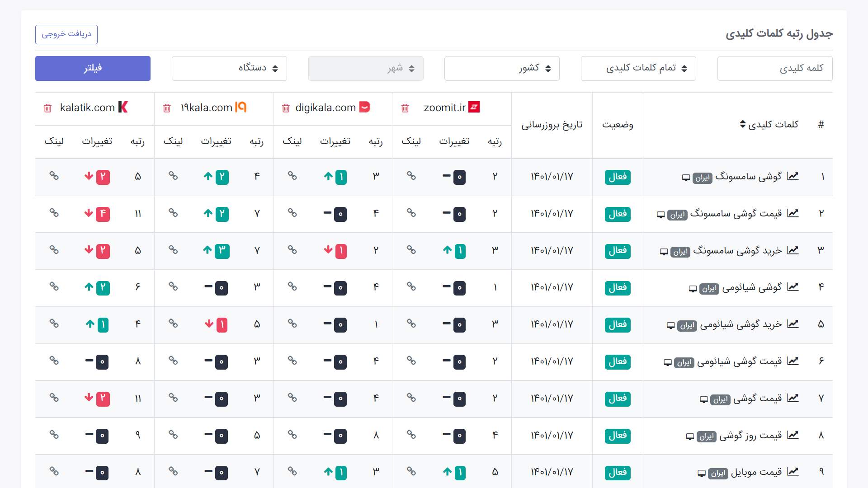This screenshot has height=488, width=868.
Task: Open 19kala.com link icon in row ۵
Action: 173,323
